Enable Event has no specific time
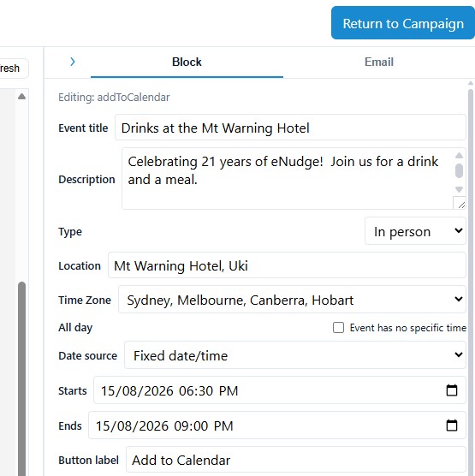Screen dimensions: 475x476 point(338,328)
